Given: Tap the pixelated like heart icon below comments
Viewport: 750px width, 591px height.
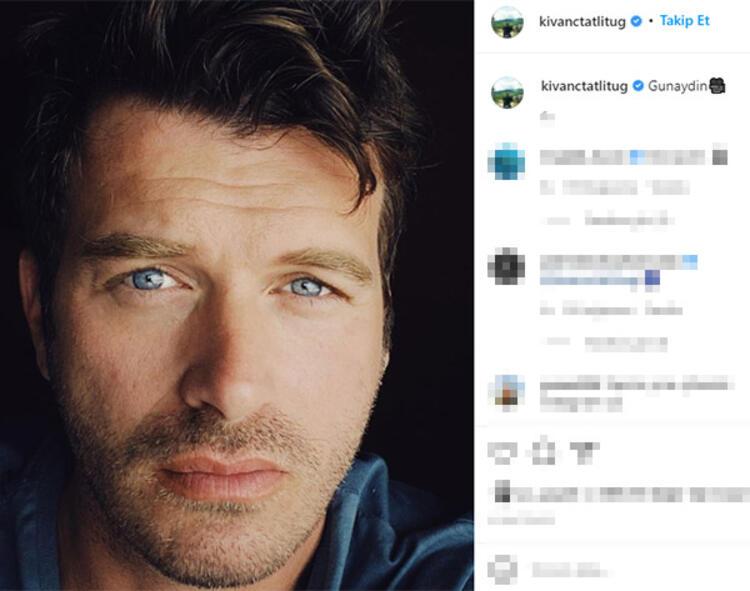Looking at the screenshot, I should point(502,452).
